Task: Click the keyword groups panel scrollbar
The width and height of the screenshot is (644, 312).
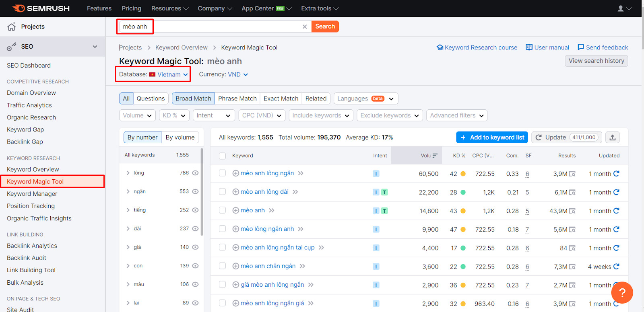Action: 202,192
